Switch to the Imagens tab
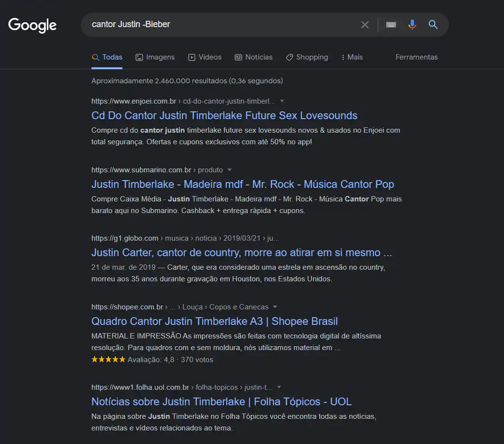Image resolution: width=504 pixels, height=444 pixels. click(155, 57)
